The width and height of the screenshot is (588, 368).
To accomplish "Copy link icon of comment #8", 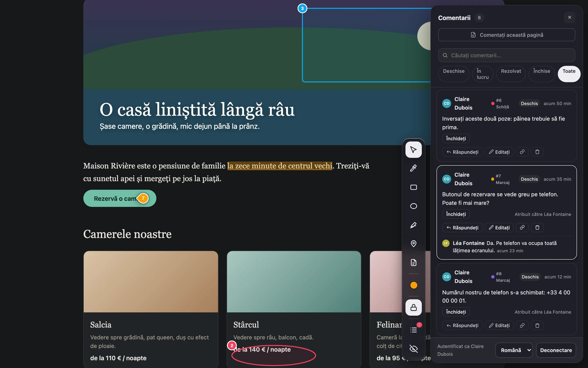I will (x=522, y=325).
